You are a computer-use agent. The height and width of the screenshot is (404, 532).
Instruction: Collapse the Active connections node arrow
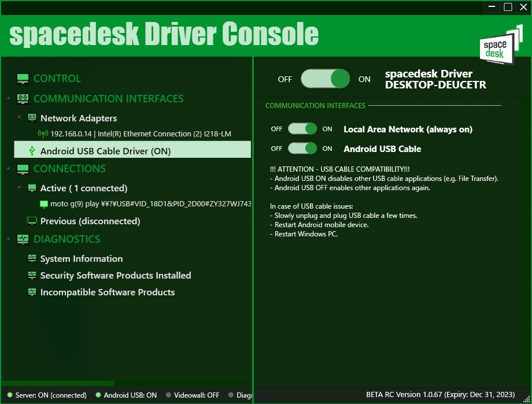point(19,187)
